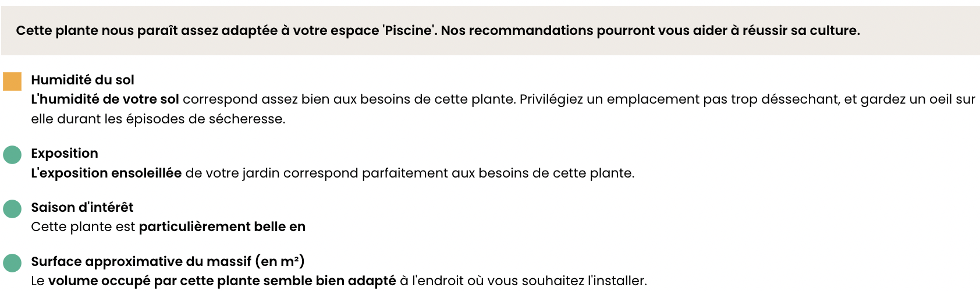The image size is (980, 291).
Task: Click the 'Cette plante est' text
Action: [x=83, y=226]
